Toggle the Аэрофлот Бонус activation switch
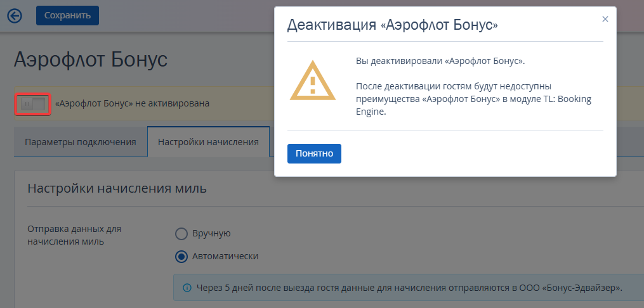 tap(33, 104)
